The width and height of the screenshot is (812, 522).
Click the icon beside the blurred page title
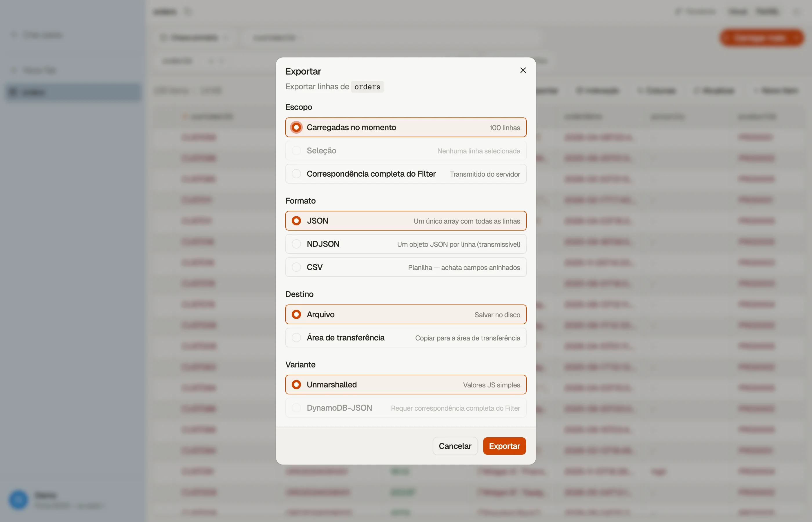click(188, 12)
